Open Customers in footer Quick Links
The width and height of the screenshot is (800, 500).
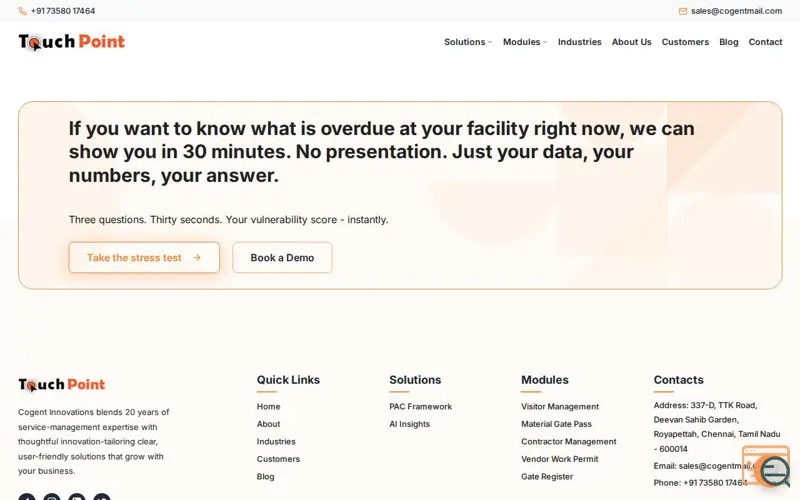[278, 459]
